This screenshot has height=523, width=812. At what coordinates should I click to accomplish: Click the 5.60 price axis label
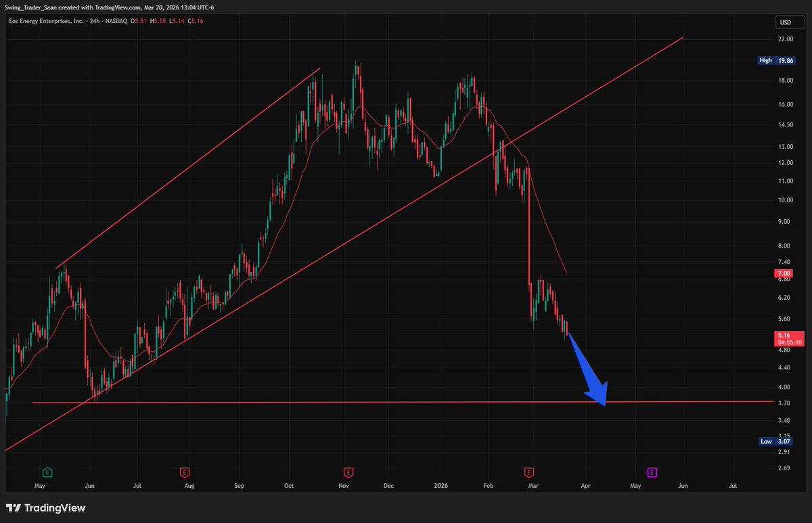tap(786, 319)
